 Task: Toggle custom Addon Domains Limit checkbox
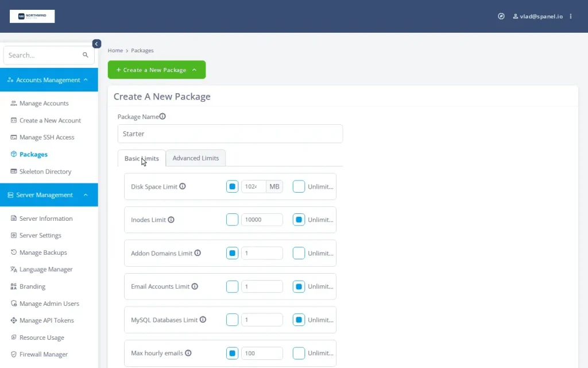(232, 253)
